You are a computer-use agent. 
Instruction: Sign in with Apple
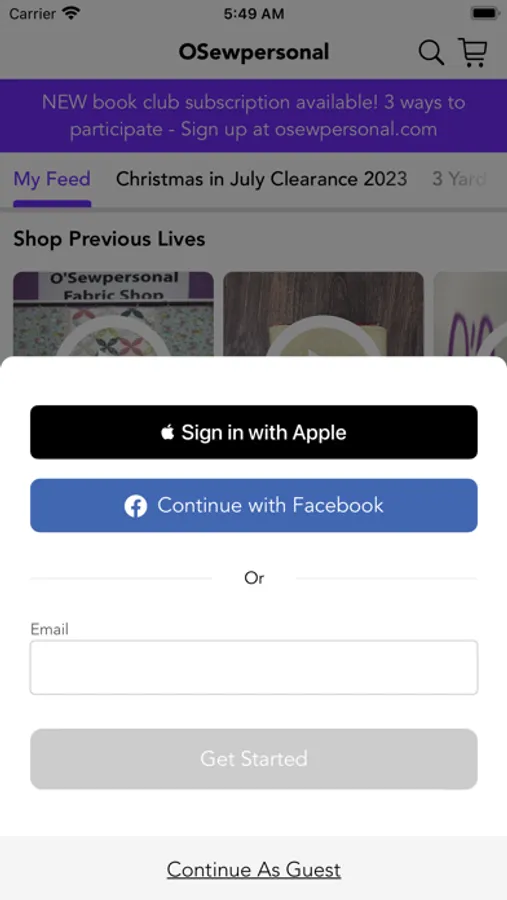pyautogui.click(x=254, y=432)
